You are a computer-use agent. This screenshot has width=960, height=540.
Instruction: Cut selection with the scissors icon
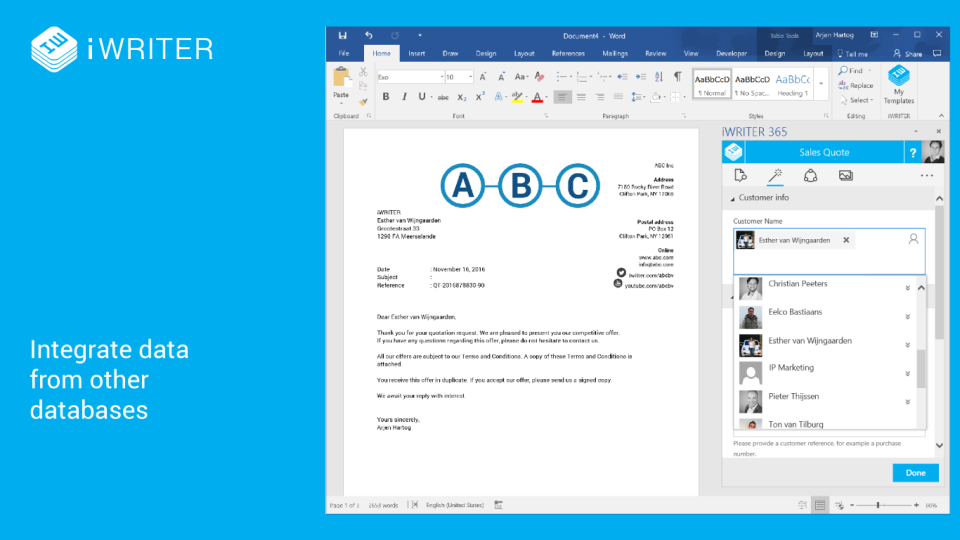(x=363, y=72)
